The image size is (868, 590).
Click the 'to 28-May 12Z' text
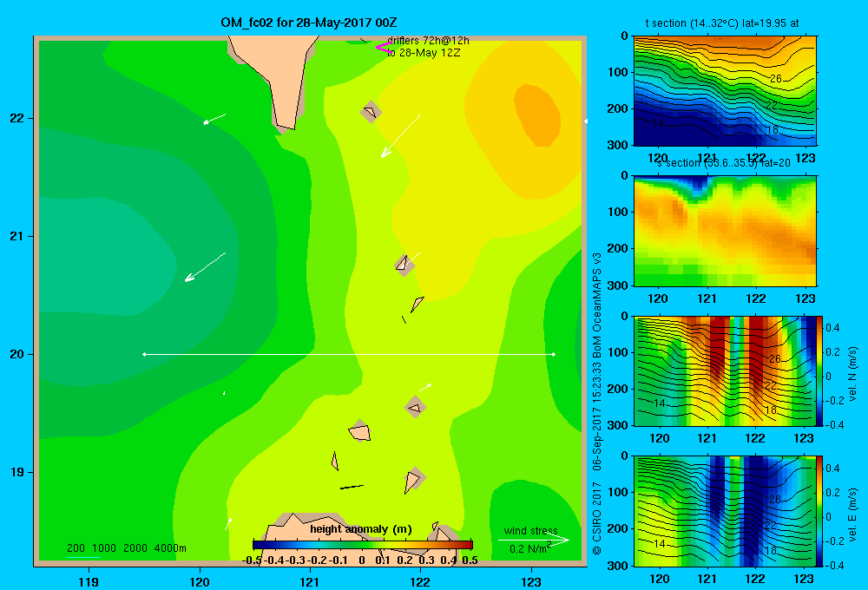[x=424, y=53]
